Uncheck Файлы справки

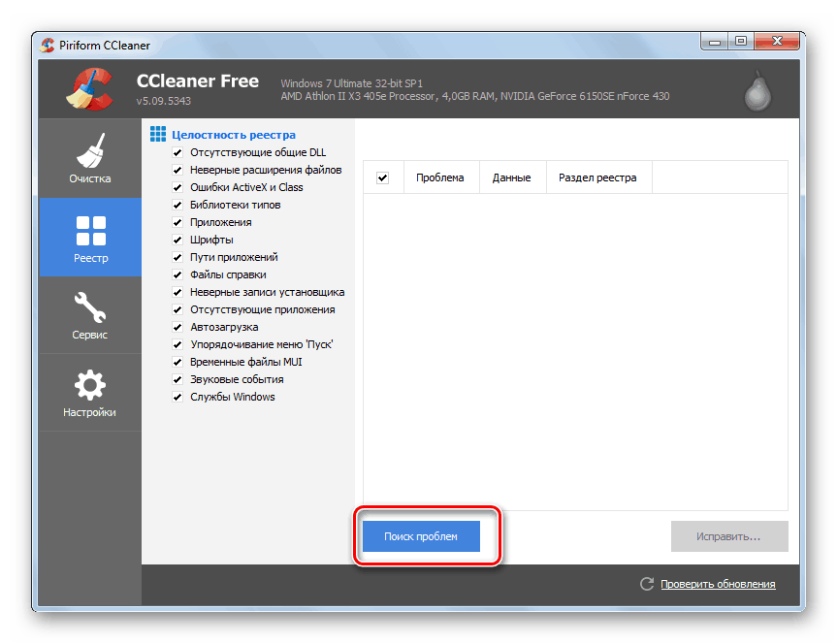click(x=177, y=274)
